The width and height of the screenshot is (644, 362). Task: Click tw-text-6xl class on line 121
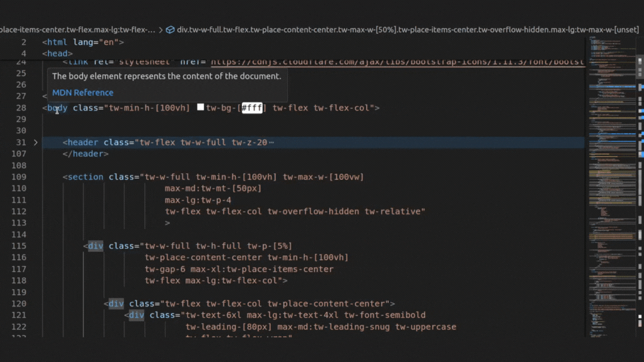pos(214,315)
